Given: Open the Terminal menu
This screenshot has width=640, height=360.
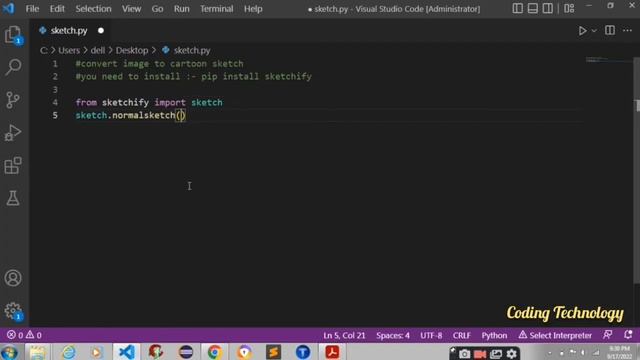Looking at the screenshot, I should pyautogui.click(x=216, y=9).
